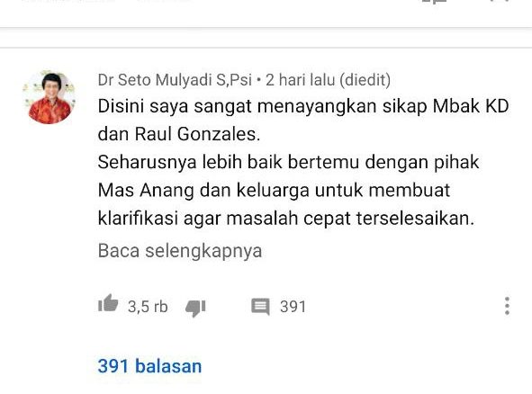Click the 'Raul Gonzales' text in comment
The image size is (532, 394).
coord(197,134)
